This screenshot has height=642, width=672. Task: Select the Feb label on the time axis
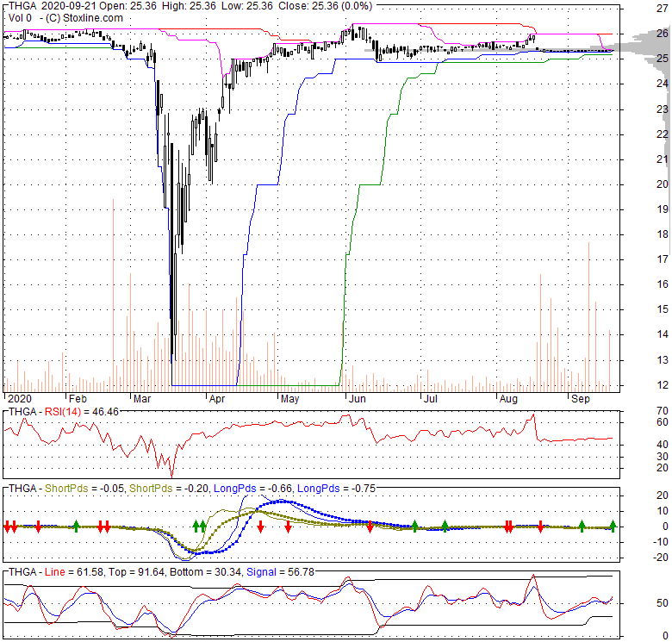tap(78, 399)
